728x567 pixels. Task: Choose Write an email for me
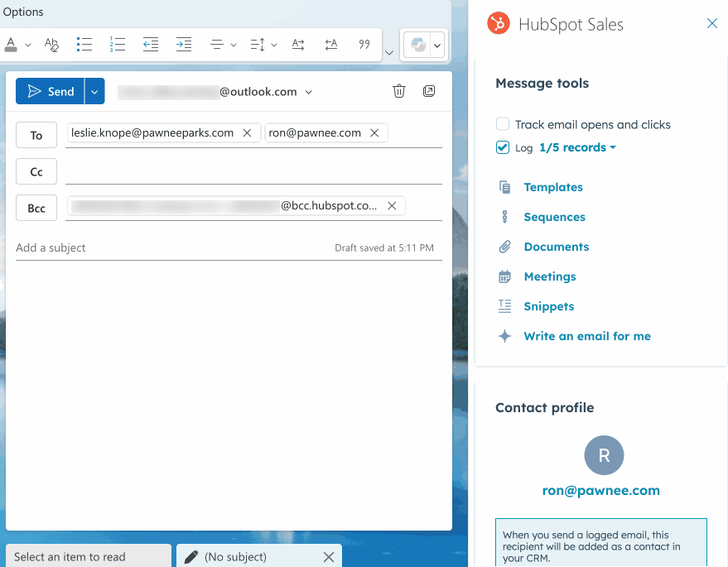(x=587, y=336)
